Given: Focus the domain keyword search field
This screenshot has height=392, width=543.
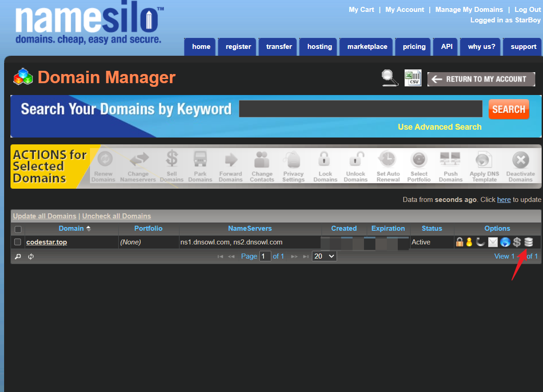Looking at the screenshot, I should 360,109.
